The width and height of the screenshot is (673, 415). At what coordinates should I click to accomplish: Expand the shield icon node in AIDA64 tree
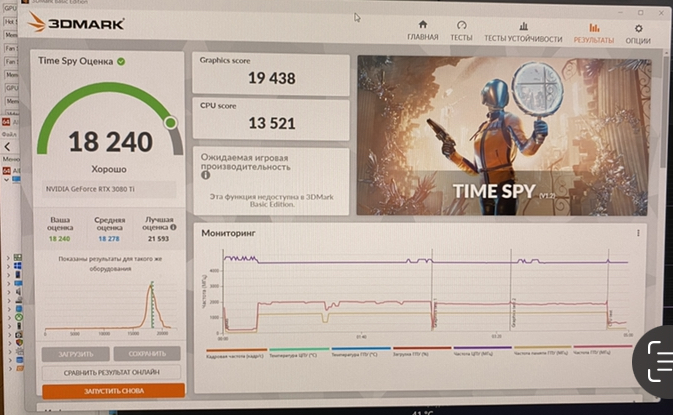click(x=9, y=342)
